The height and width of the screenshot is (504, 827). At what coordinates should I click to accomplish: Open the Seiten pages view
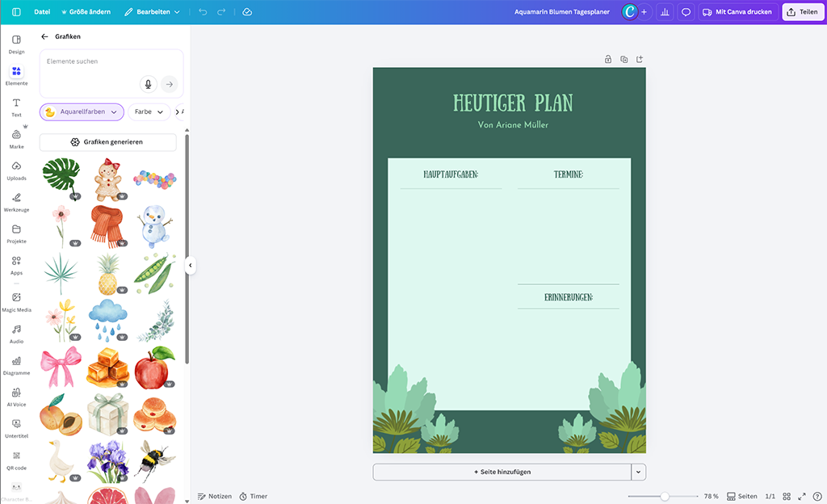(x=741, y=496)
